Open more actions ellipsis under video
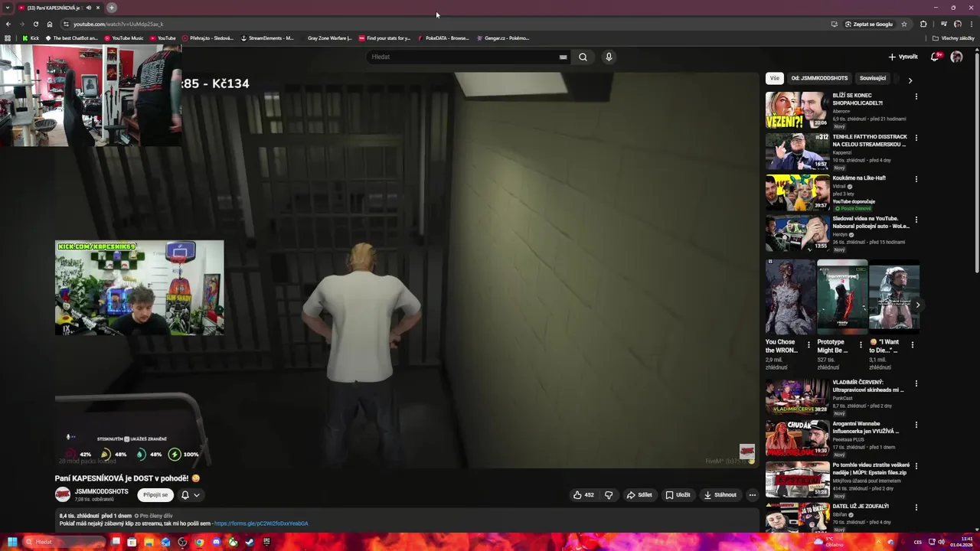The height and width of the screenshot is (551, 980). (752, 495)
